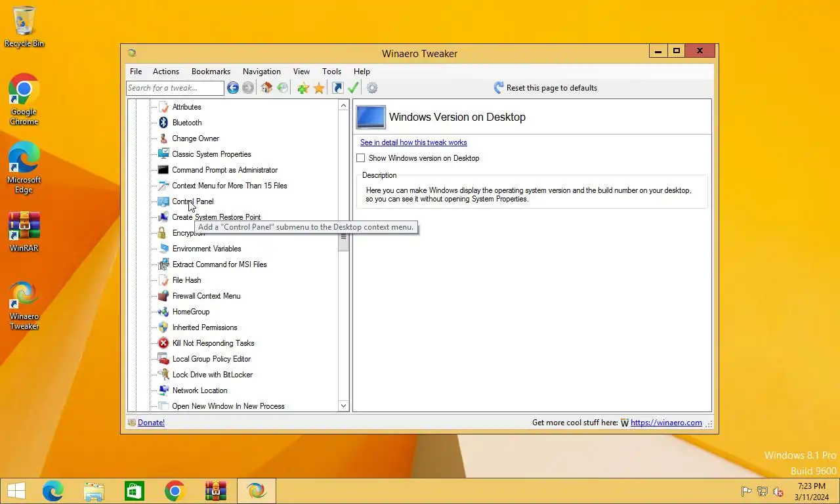Screen dimensions: 840x504
Task: Click the Command Prompt as Administrator icon
Action: [163, 170]
